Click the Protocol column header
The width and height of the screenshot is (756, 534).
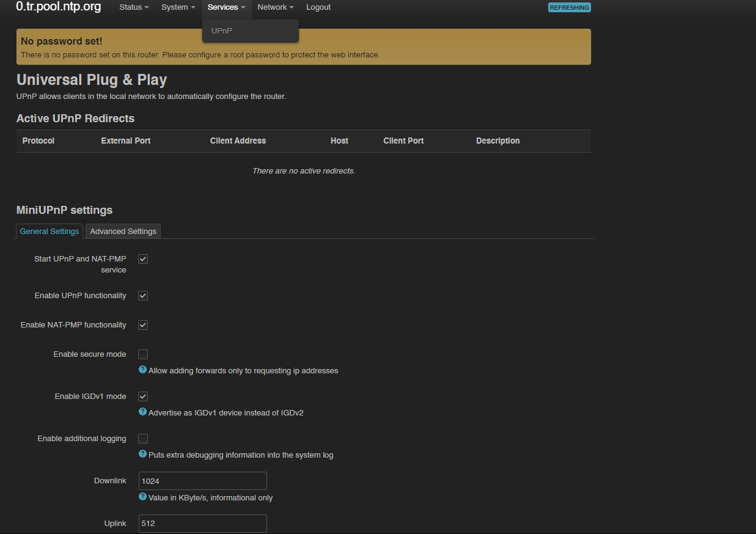[x=39, y=141]
